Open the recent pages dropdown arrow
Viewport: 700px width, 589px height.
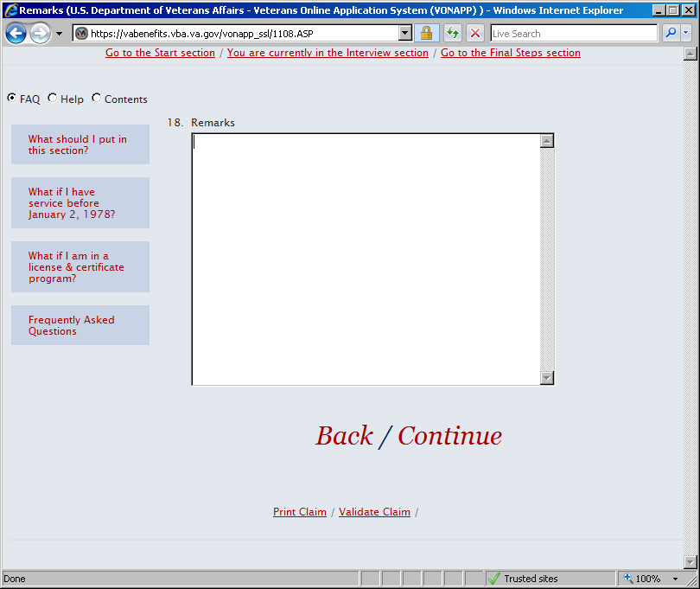tap(59, 34)
